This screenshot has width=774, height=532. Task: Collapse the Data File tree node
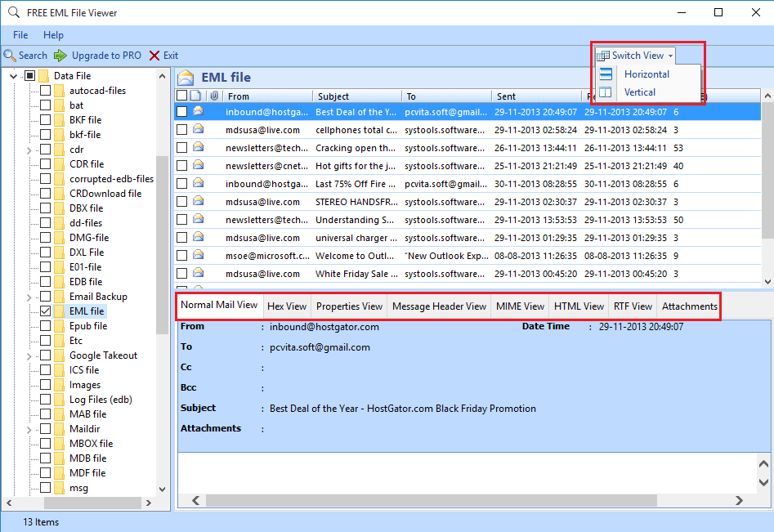pyautogui.click(x=11, y=75)
